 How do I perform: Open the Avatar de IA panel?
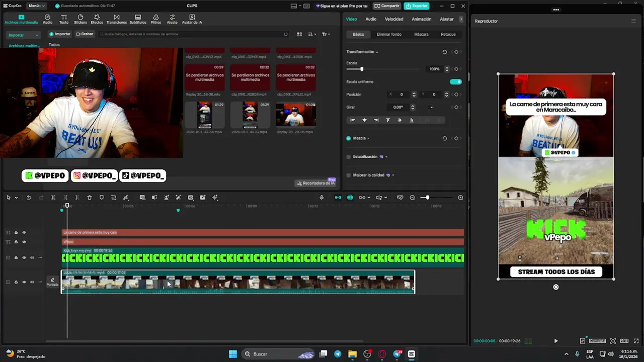pyautogui.click(x=192, y=19)
